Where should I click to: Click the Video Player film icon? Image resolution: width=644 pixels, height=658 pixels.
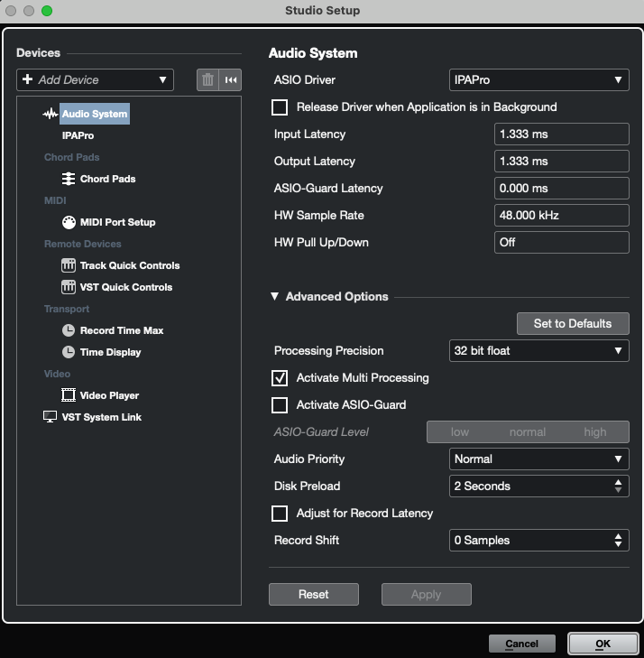[69, 395]
